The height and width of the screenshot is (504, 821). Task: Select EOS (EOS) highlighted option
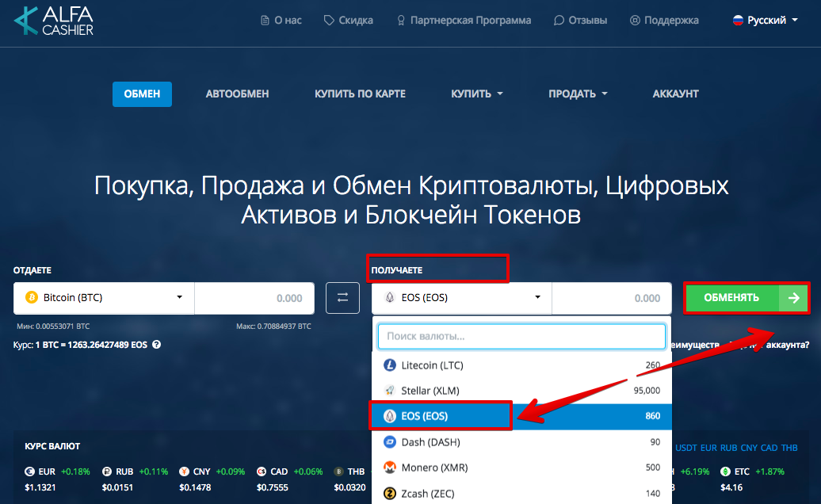pos(521,416)
